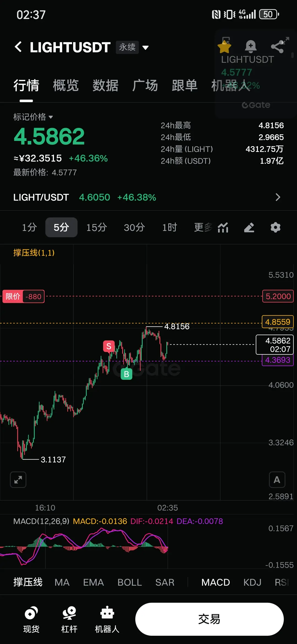The height and width of the screenshot is (644, 297).
Task: Open the 标记价格 price type dropdown
Action: point(33,117)
